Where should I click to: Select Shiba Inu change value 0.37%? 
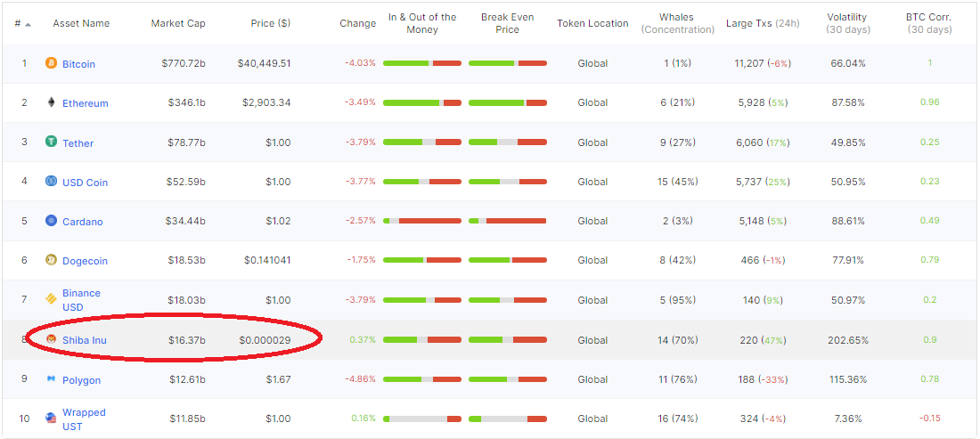click(363, 339)
